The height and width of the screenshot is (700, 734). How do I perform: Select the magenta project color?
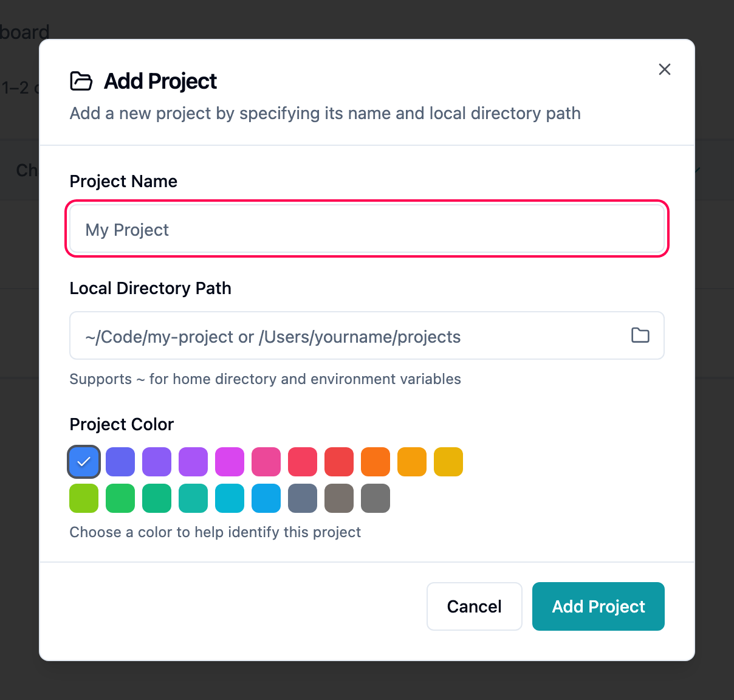click(x=230, y=462)
